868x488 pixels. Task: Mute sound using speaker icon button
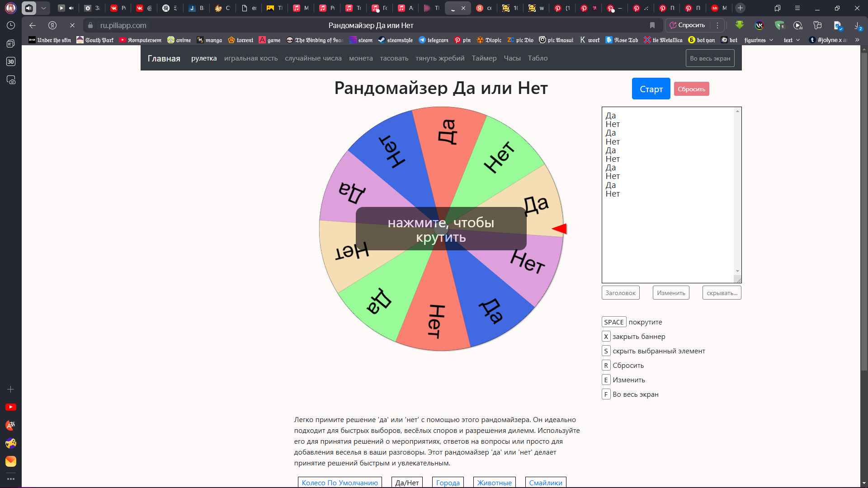(29, 8)
